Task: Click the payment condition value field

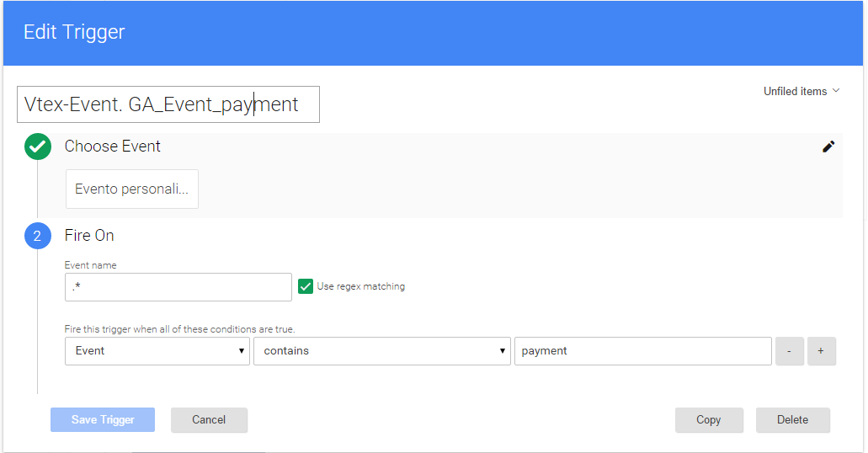Action: click(642, 351)
